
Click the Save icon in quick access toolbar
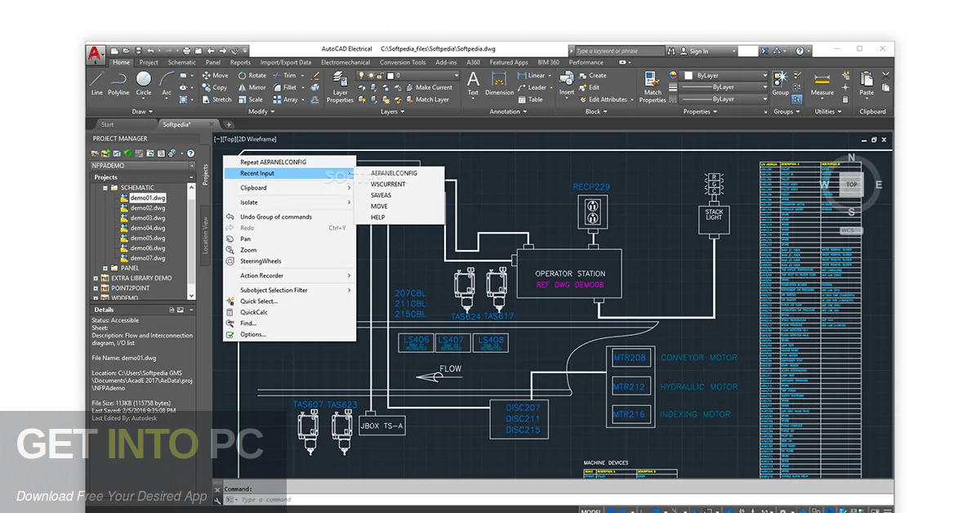coord(137,51)
